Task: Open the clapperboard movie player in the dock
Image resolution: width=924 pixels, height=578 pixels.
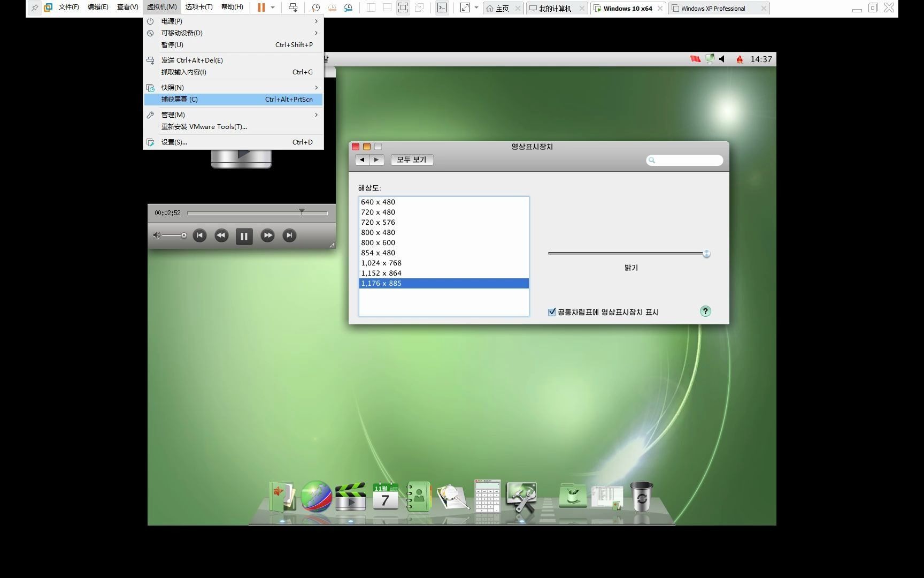Action: click(x=350, y=497)
